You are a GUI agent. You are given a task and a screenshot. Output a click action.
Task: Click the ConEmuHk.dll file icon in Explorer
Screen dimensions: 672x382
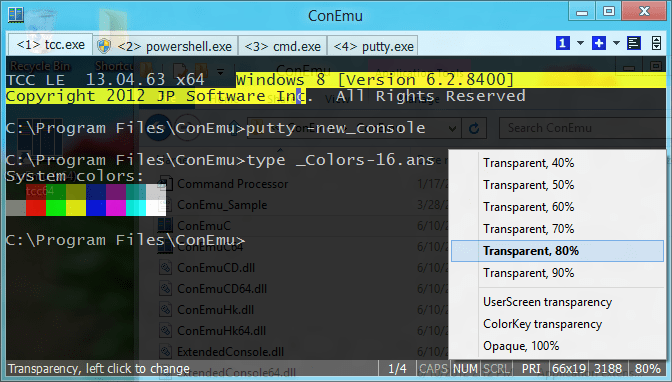click(x=165, y=310)
